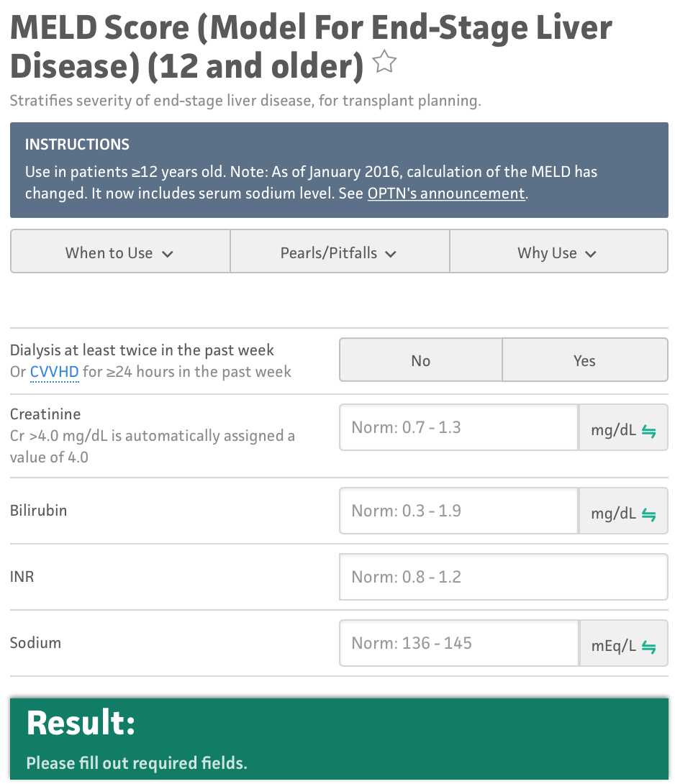Click the Sodium input field
The height and width of the screenshot is (784, 675).
[458, 643]
